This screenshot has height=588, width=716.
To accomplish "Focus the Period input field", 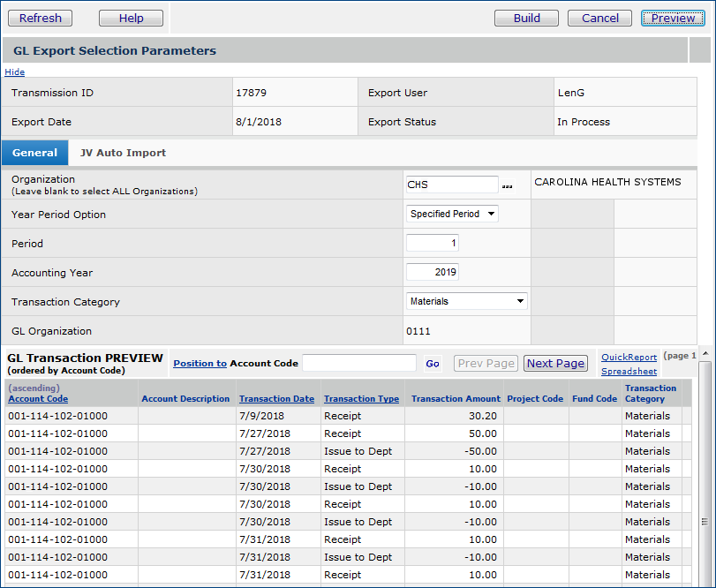I will [433, 243].
